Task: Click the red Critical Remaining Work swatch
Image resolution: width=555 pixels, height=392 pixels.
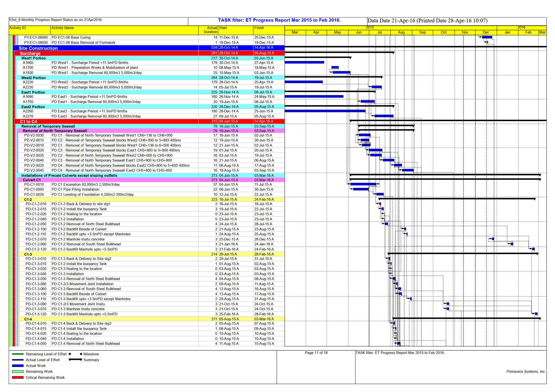Action: coord(18,378)
